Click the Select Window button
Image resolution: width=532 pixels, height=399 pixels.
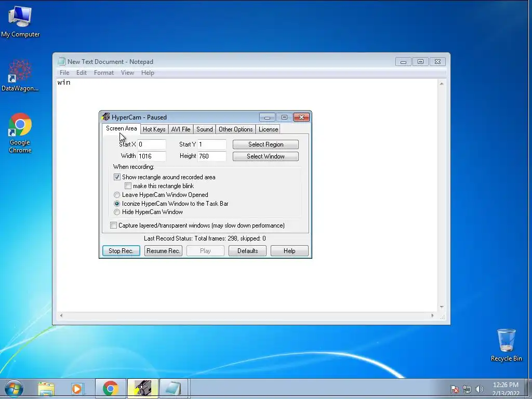pyautogui.click(x=265, y=156)
